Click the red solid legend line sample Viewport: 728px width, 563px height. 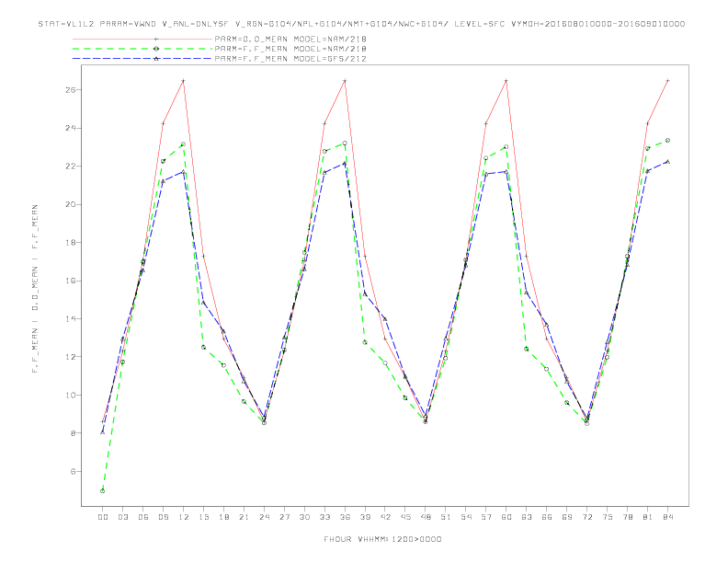142,39
